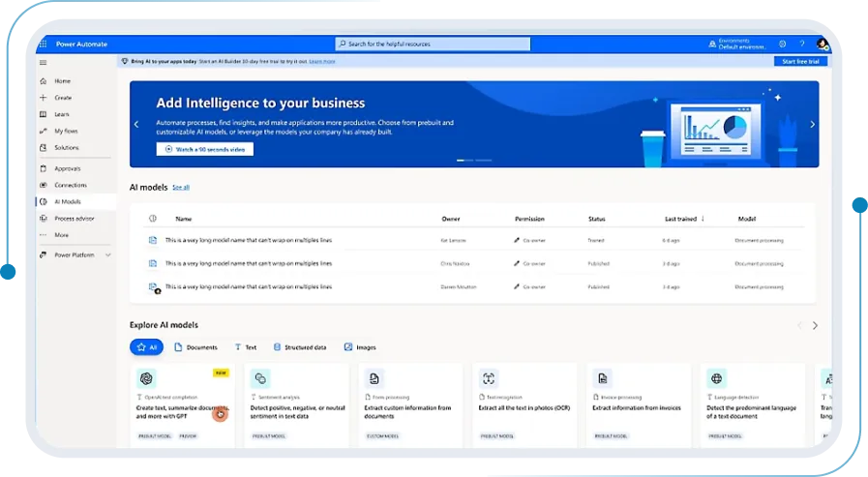Open the Invoice processing card icon
This screenshot has height=477, width=868.
[602, 378]
